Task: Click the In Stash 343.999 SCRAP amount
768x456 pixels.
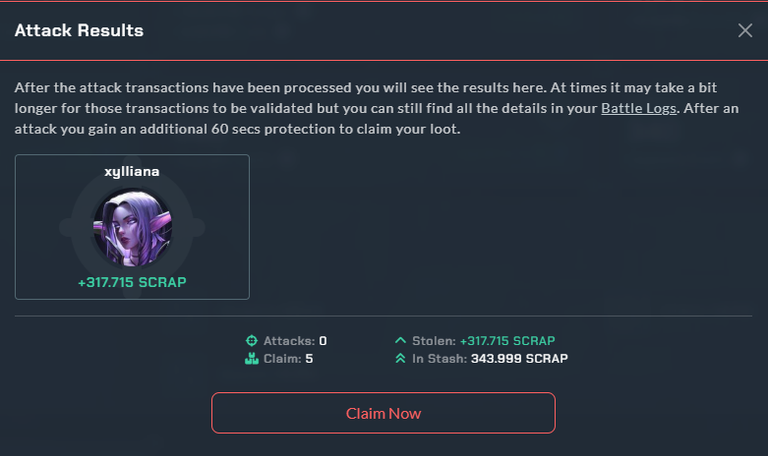Action: click(519, 359)
